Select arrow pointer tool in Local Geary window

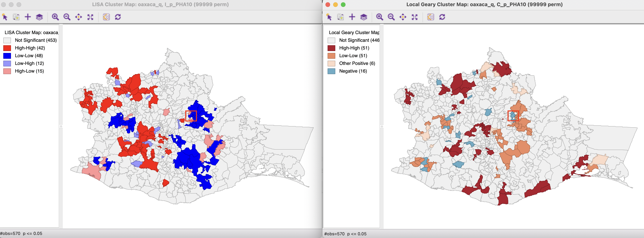[x=329, y=17]
